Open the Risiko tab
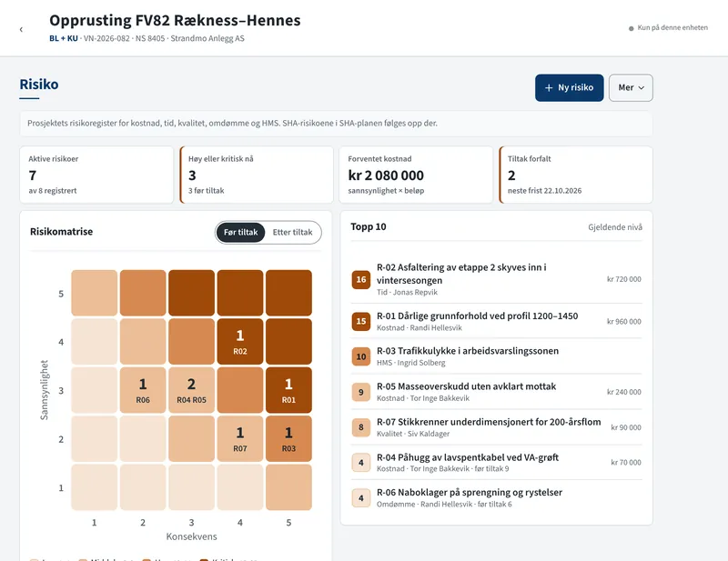Viewport: 728px width, 561px height. pos(39,85)
